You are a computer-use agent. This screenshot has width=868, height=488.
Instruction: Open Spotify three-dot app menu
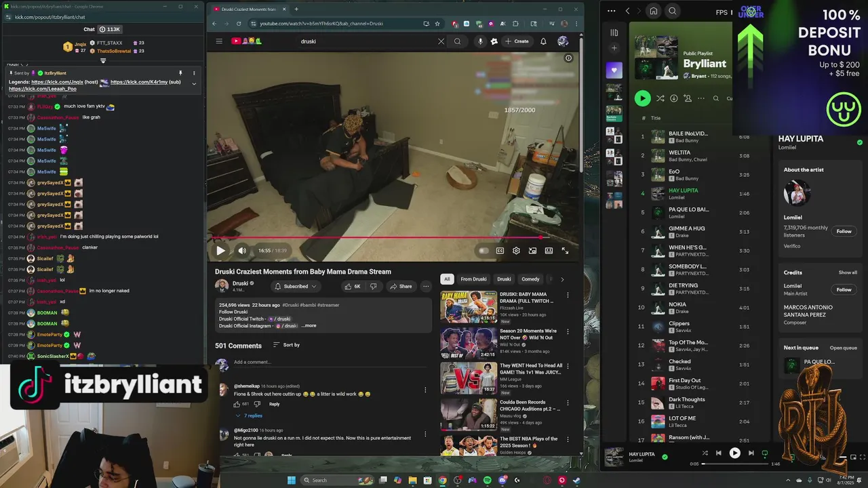pyautogui.click(x=612, y=11)
